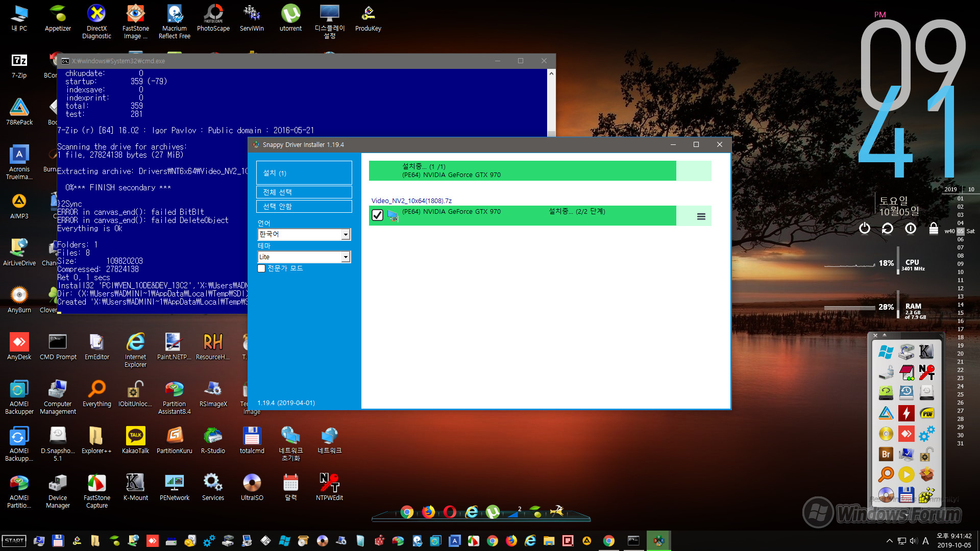Click the version text 1.19.4 (2019-04-01)
980x551 pixels.
click(286, 403)
